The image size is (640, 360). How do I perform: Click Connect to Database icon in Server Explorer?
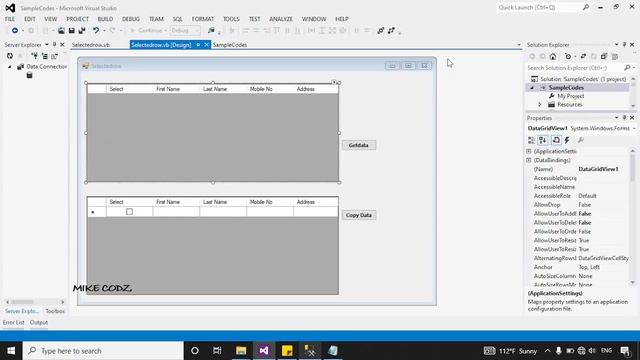click(35, 56)
